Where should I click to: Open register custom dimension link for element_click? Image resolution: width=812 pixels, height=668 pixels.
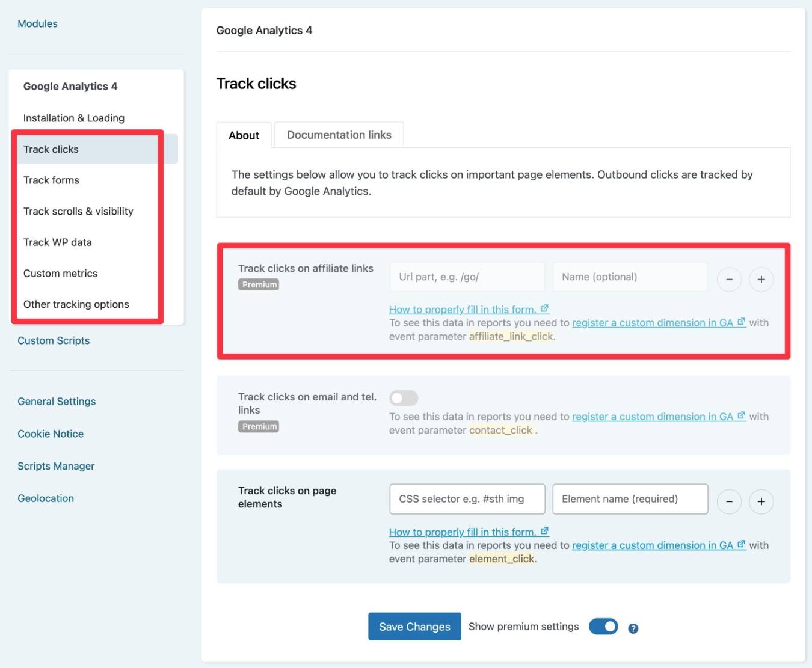pyautogui.click(x=659, y=545)
